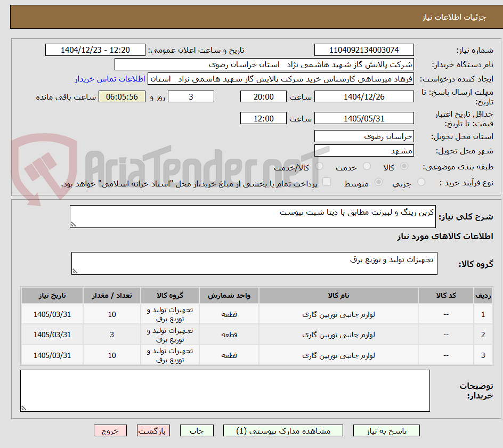Viewport: 503px width, 448px height.
Task: Click the تاریخ نیاز column header
Action: coord(52,295)
